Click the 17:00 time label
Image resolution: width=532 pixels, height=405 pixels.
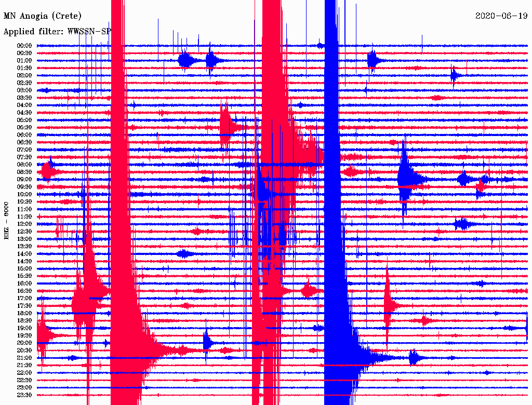click(x=24, y=298)
